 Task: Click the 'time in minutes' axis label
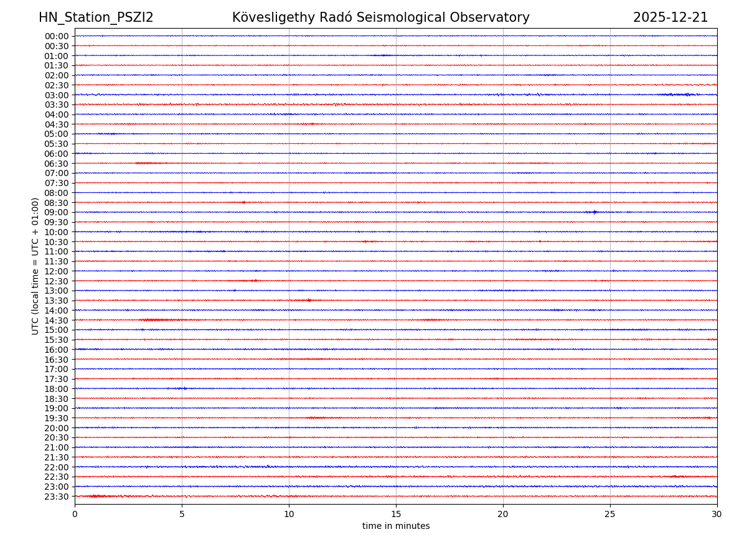[x=396, y=526]
